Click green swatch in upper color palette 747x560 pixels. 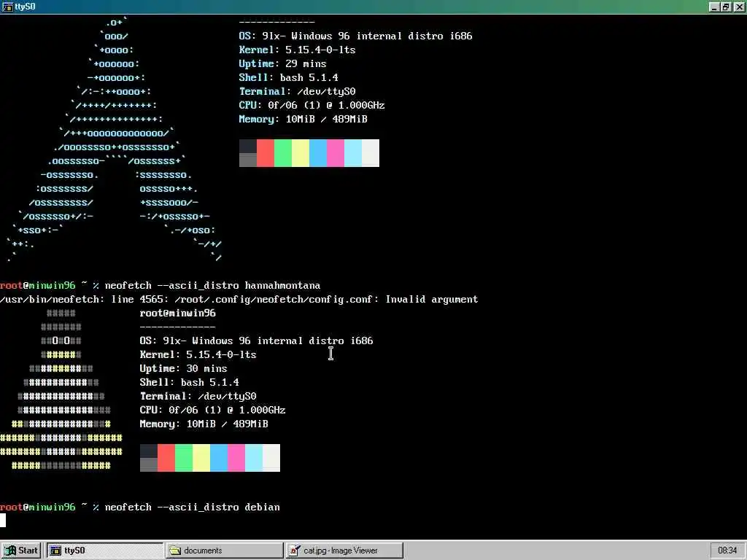click(x=283, y=153)
